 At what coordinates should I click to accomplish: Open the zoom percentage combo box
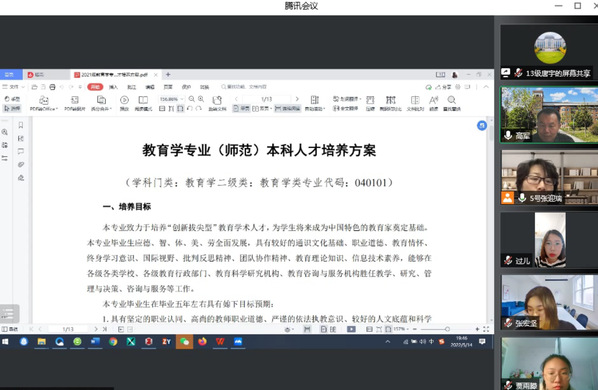[171, 99]
